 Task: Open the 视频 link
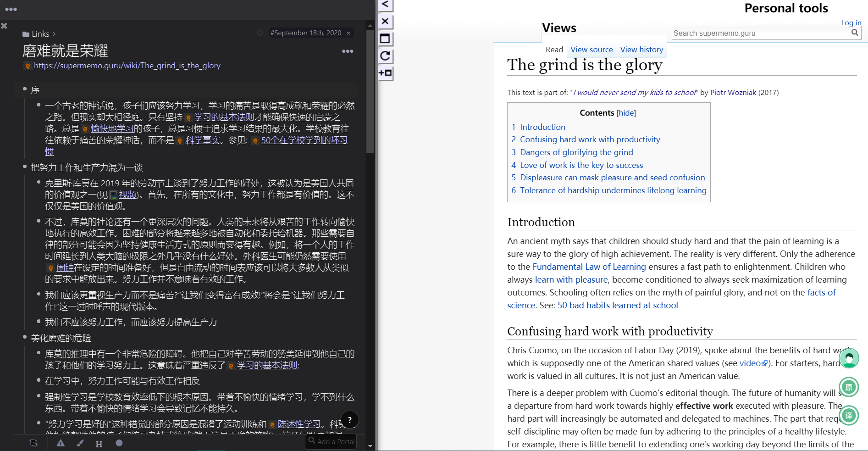[x=128, y=195]
